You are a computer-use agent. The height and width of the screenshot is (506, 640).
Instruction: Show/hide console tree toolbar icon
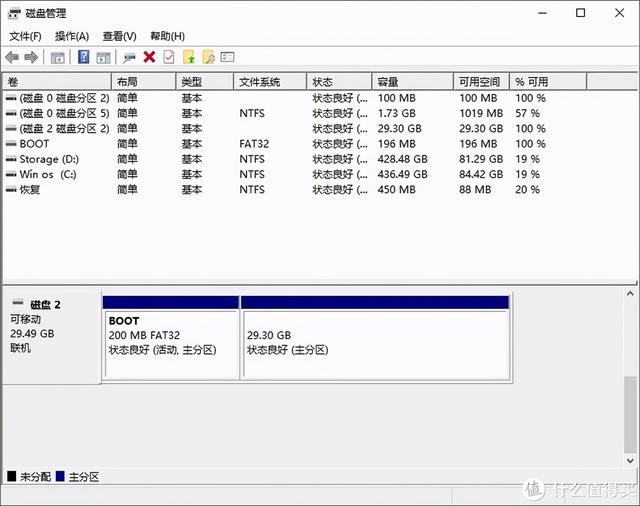(58, 58)
